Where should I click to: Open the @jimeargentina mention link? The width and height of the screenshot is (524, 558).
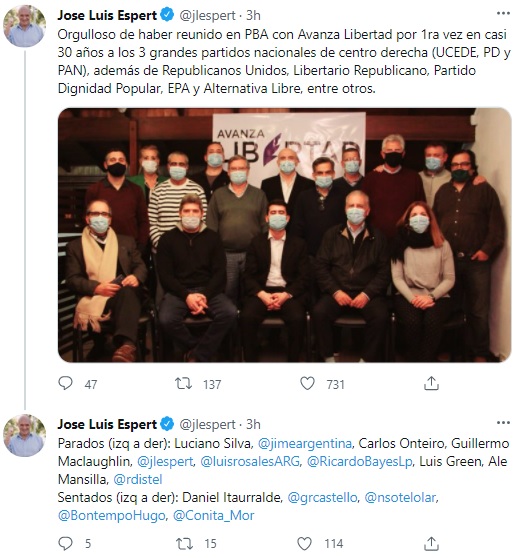[x=304, y=443]
